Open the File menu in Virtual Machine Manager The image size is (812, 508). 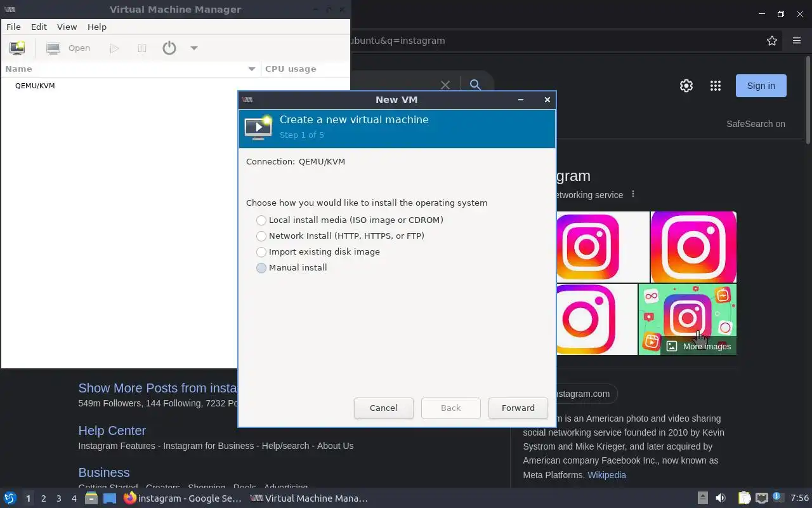click(13, 27)
